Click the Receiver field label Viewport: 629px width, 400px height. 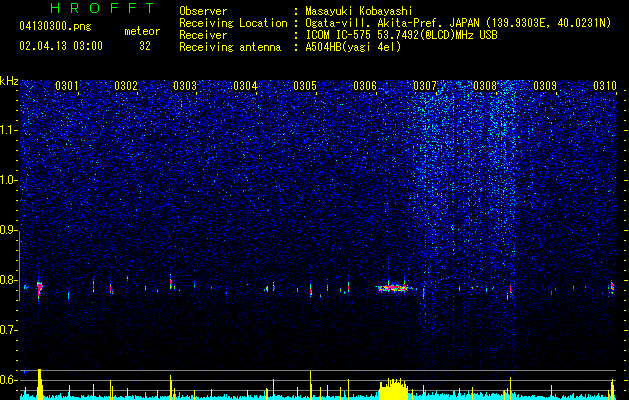(x=203, y=35)
